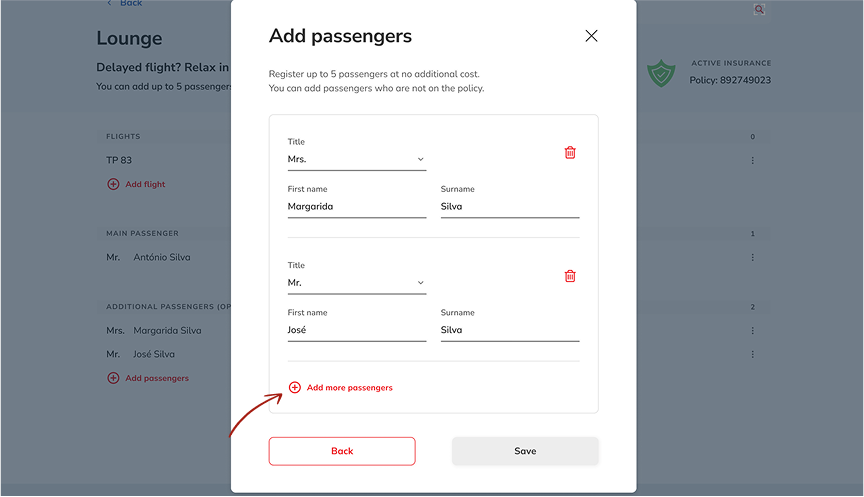This screenshot has width=864, height=497.
Task: Click the Add passengers link in background
Action: (x=156, y=378)
